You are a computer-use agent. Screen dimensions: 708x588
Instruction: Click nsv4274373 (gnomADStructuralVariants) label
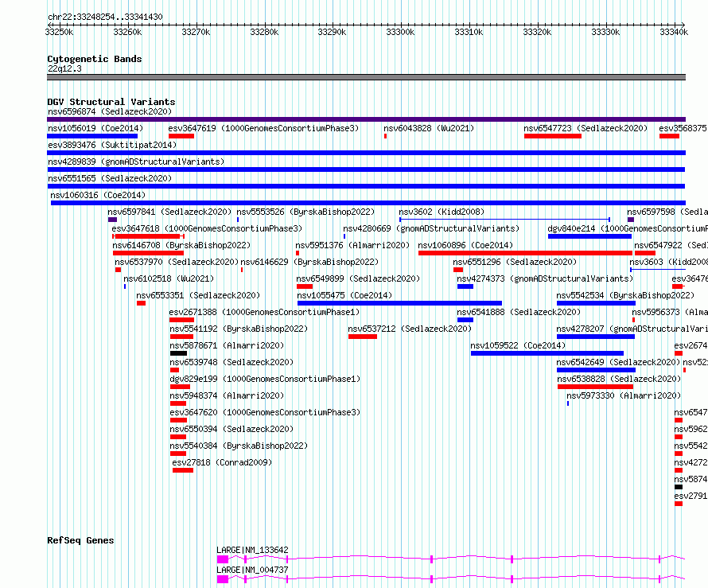tap(545, 278)
